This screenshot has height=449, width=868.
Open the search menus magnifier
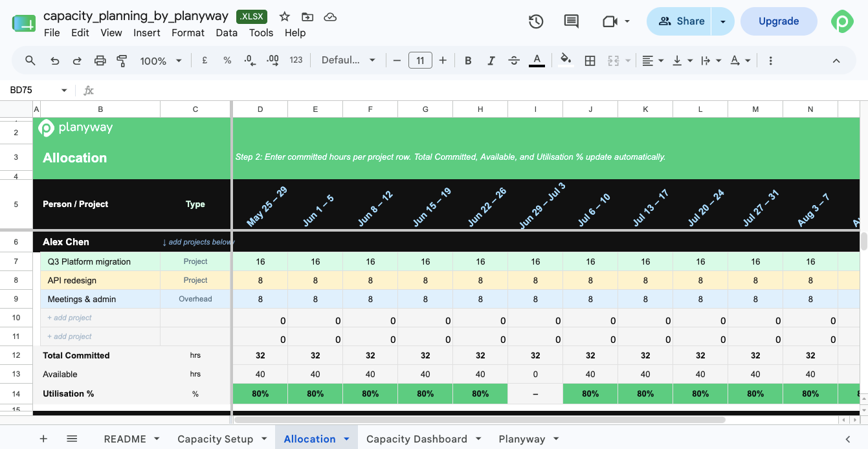click(x=30, y=60)
